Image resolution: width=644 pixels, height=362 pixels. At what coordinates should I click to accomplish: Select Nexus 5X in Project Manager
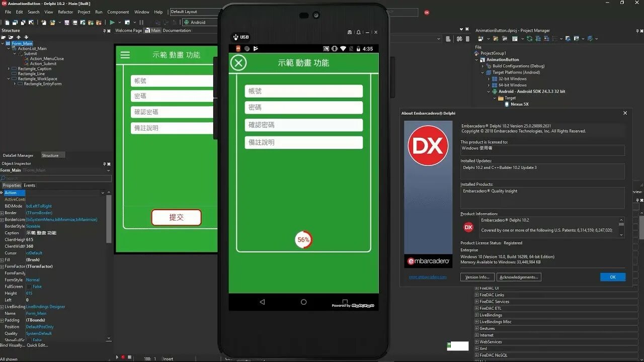(x=520, y=104)
